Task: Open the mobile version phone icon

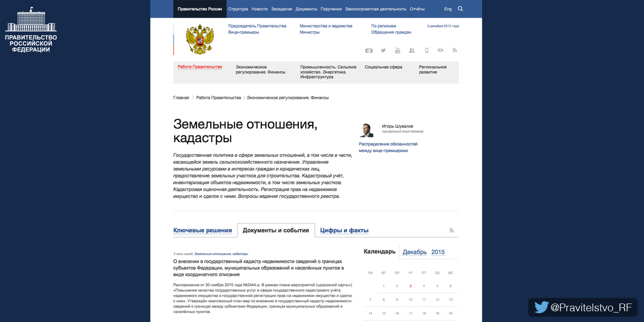Action: coord(427,50)
